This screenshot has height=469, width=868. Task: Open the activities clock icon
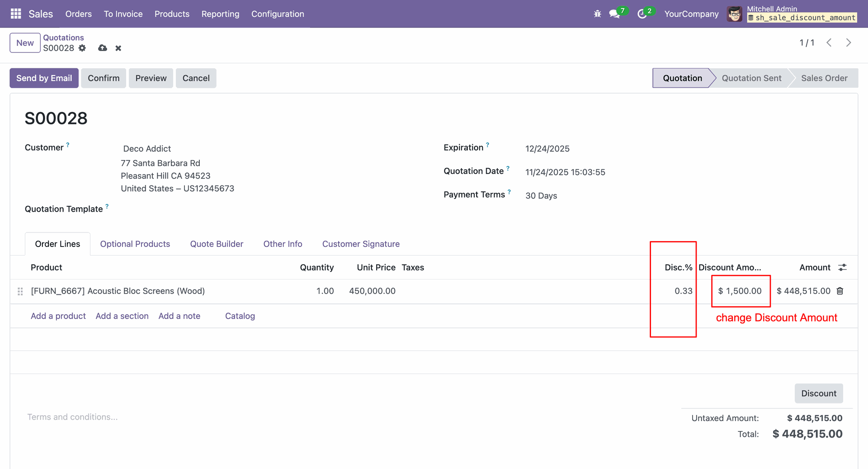[x=642, y=14]
